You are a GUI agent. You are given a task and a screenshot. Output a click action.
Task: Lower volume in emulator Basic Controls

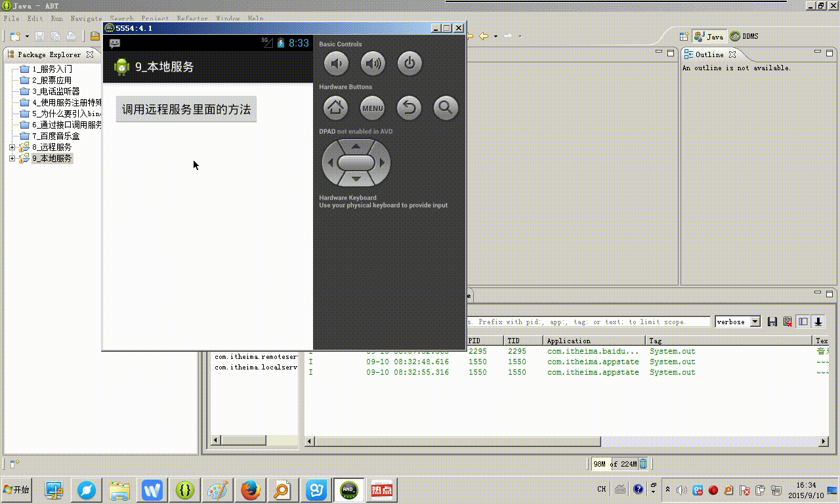[336, 64]
